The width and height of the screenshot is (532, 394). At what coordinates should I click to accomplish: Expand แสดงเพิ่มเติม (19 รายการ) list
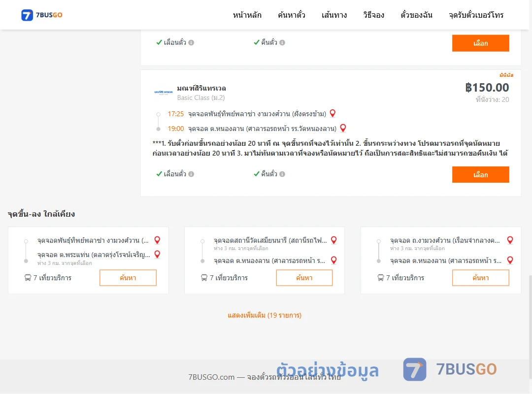tap(265, 315)
